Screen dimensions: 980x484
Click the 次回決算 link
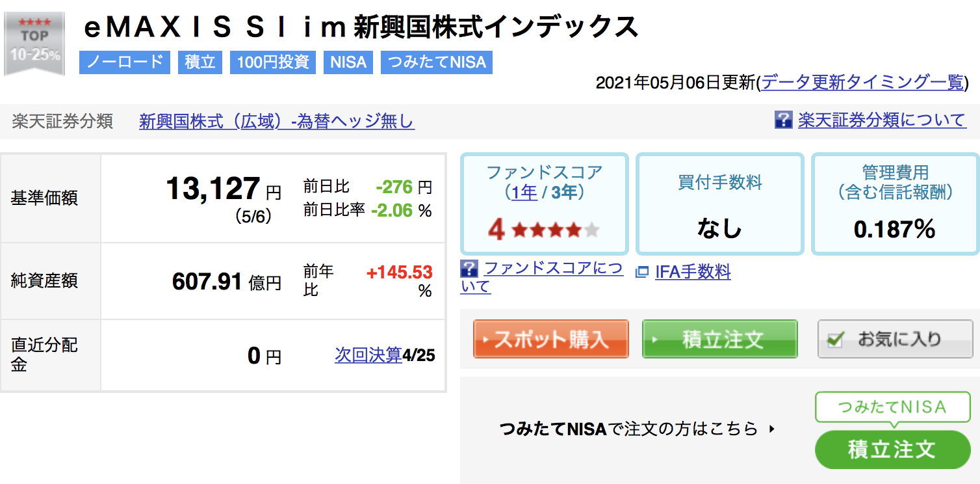[x=368, y=355]
